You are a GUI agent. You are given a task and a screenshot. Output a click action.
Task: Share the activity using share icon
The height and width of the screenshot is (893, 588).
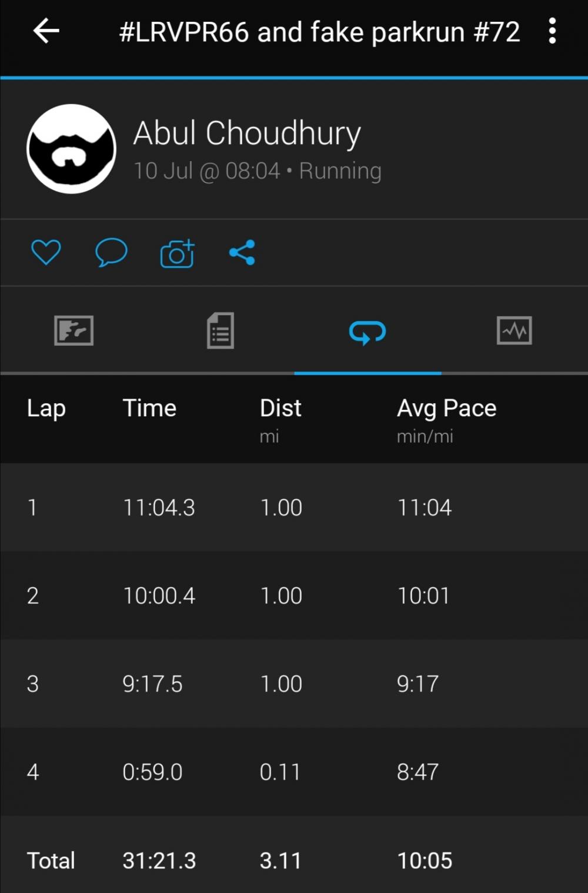pyautogui.click(x=242, y=252)
